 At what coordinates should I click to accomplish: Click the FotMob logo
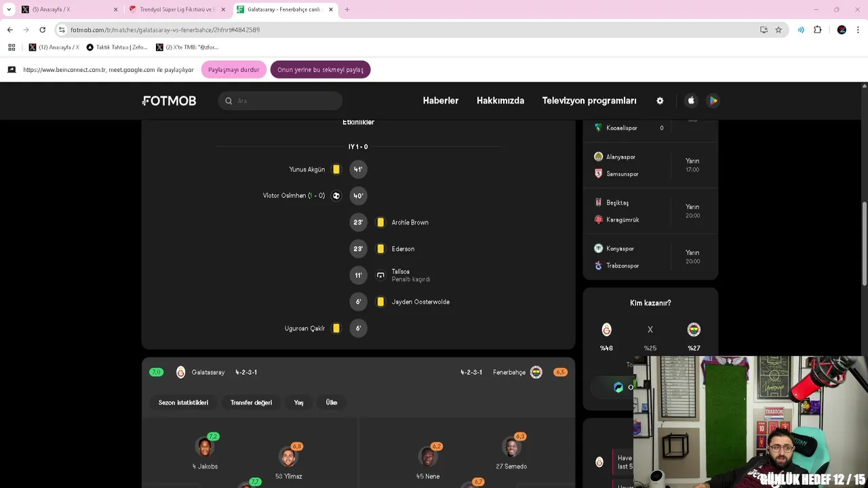pyautogui.click(x=169, y=100)
